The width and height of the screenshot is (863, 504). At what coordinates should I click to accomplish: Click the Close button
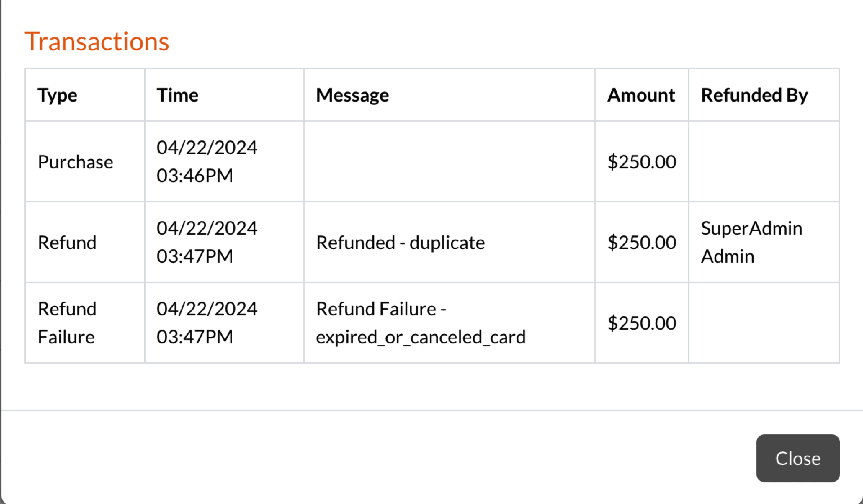797,458
